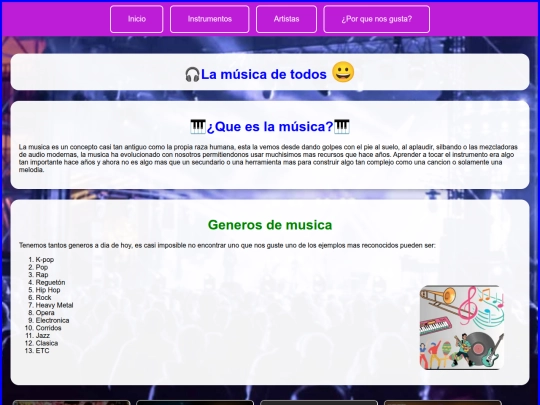Open the Artistas section
This screenshot has width=540, height=405.
tap(286, 19)
